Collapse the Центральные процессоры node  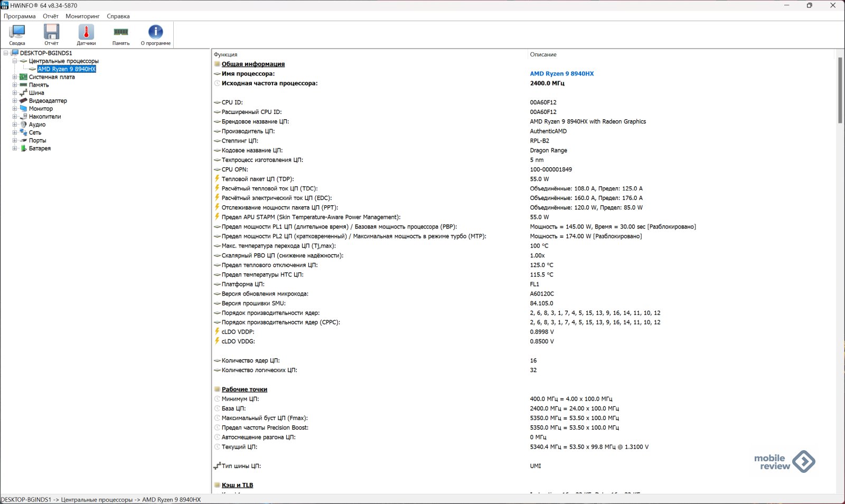(x=15, y=61)
